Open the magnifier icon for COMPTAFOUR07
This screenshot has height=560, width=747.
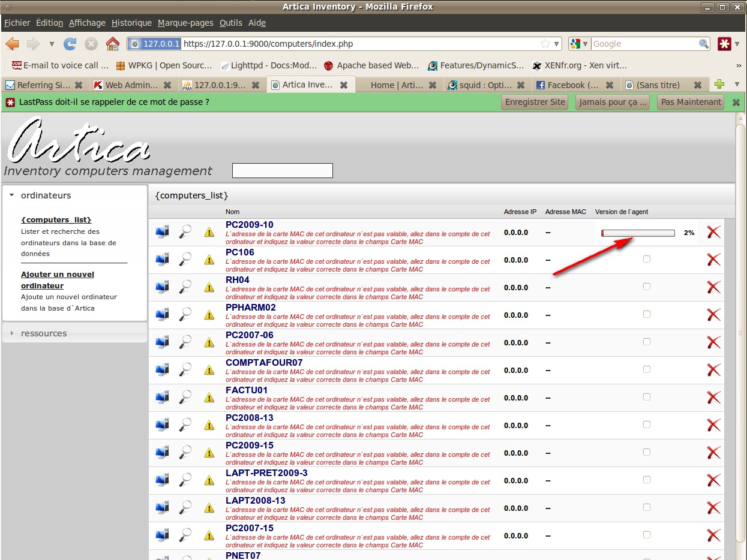(185, 370)
